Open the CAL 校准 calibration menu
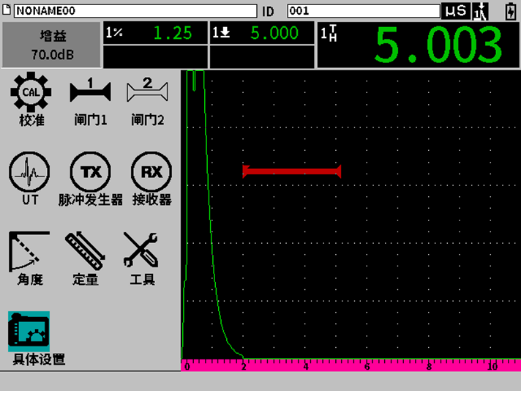This screenshot has width=522, height=394. pyautogui.click(x=31, y=99)
